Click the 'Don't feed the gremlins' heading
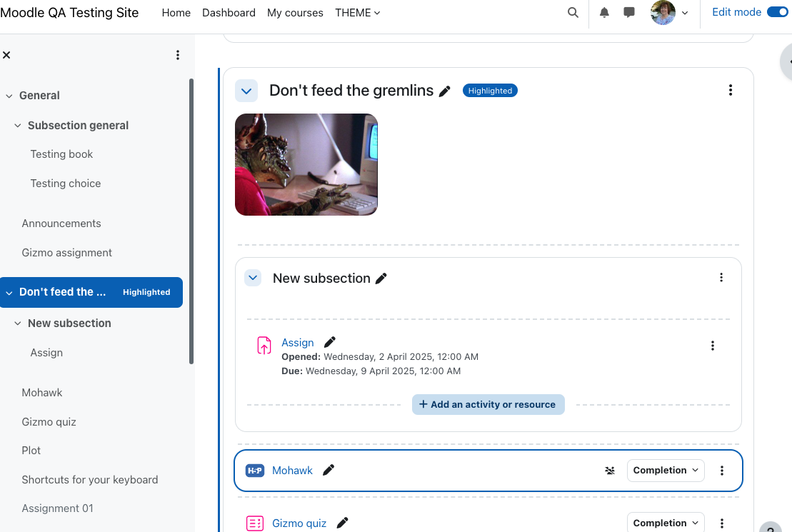The height and width of the screenshot is (532, 792). tap(351, 91)
